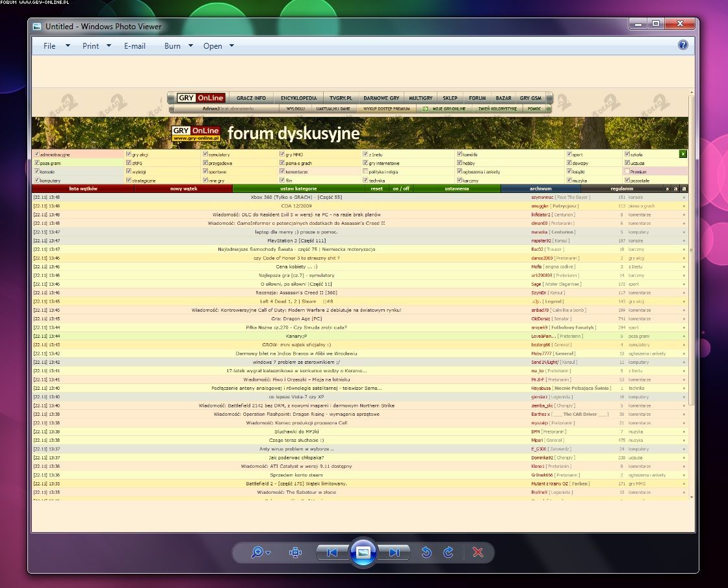Open the SKLEP tab
Image resolution: width=728 pixels, height=588 pixels.
tap(450, 98)
